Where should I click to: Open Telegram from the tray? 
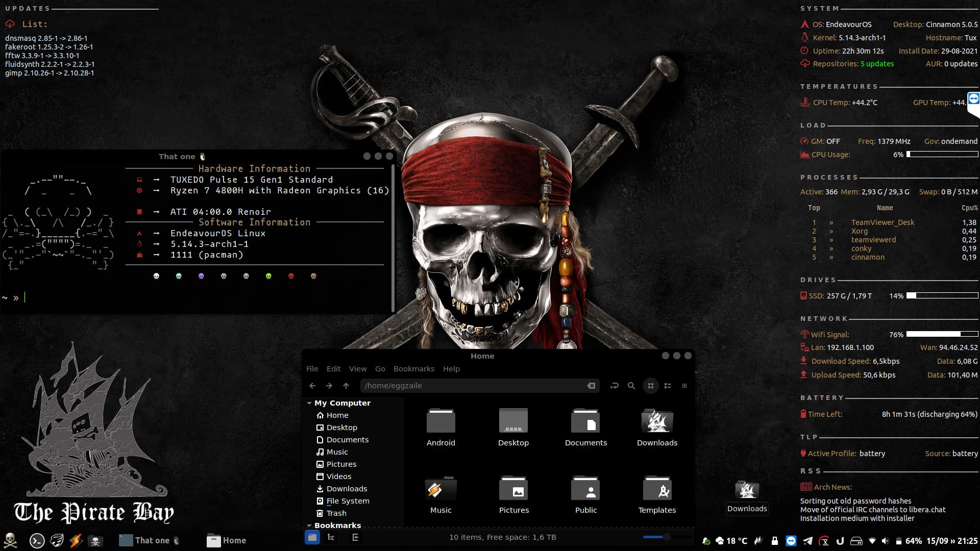[x=807, y=541]
